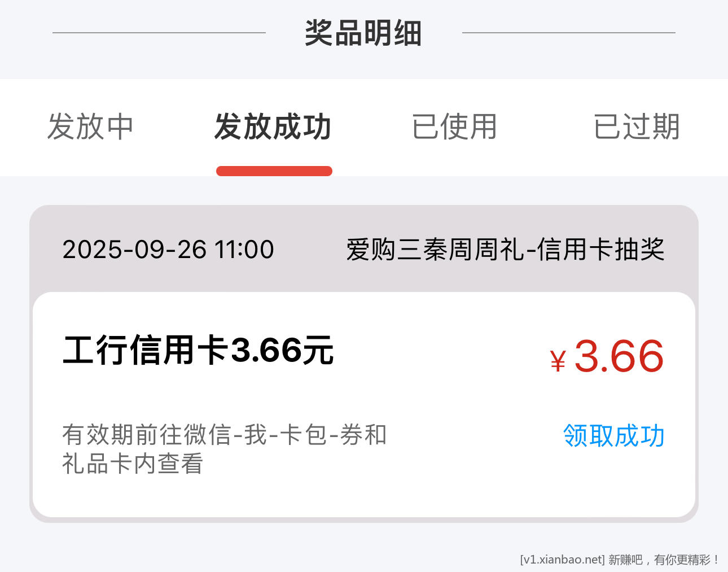Image resolution: width=728 pixels, height=572 pixels.
Task: Click the red 3.66 prize amount
Action: (619, 356)
